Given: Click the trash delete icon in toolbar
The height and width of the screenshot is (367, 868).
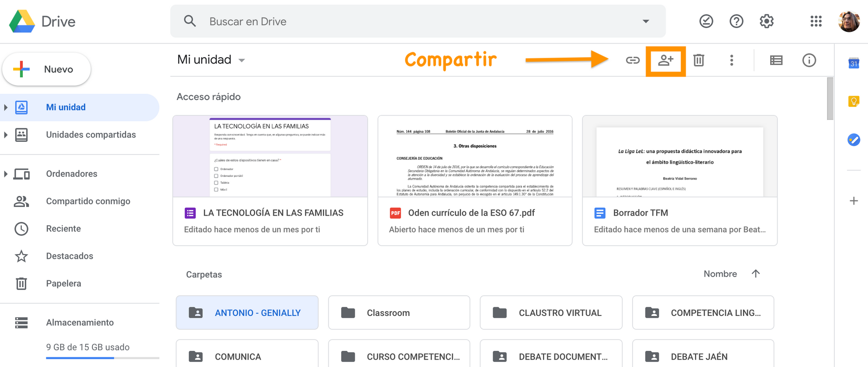Looking at the screenshot, I should coord(699,60).
